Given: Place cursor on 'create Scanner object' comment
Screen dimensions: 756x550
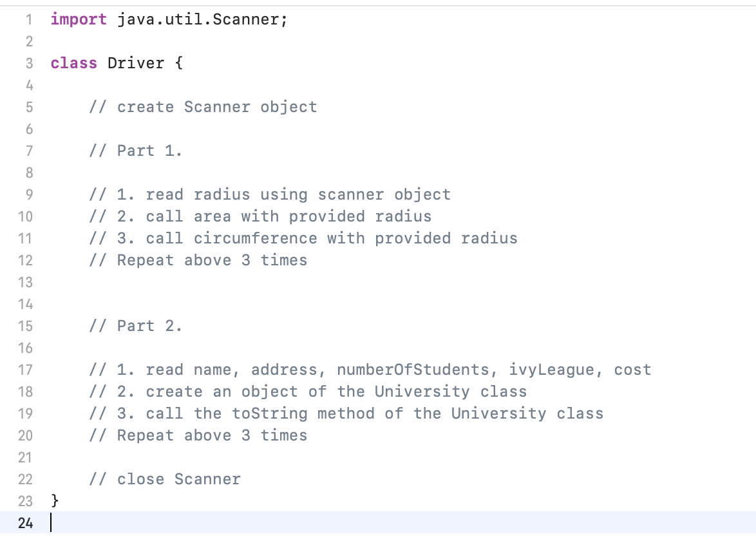Looking at the screenshot, I should [217, 107].
